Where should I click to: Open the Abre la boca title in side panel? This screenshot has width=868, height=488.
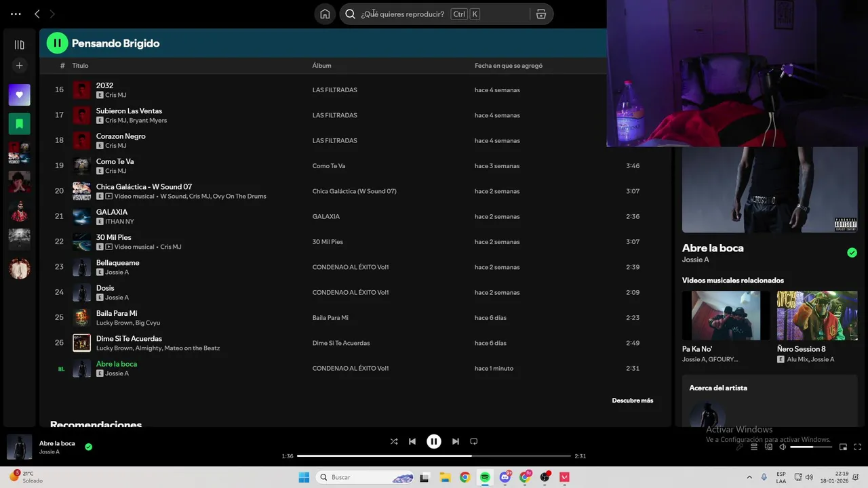[713, 248]
